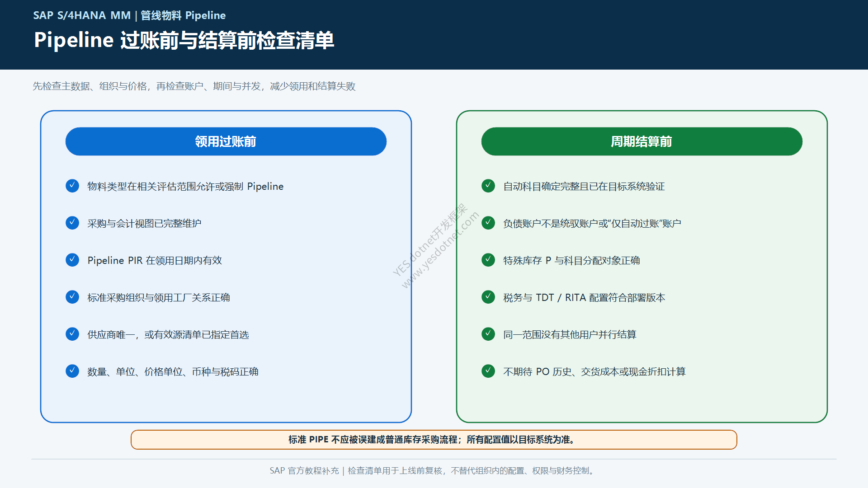Click the text 标准采购组织与领用工厂关系正确
Viewport: 868px width, 488px height.
pyautogui.click(x=159, y=297)
